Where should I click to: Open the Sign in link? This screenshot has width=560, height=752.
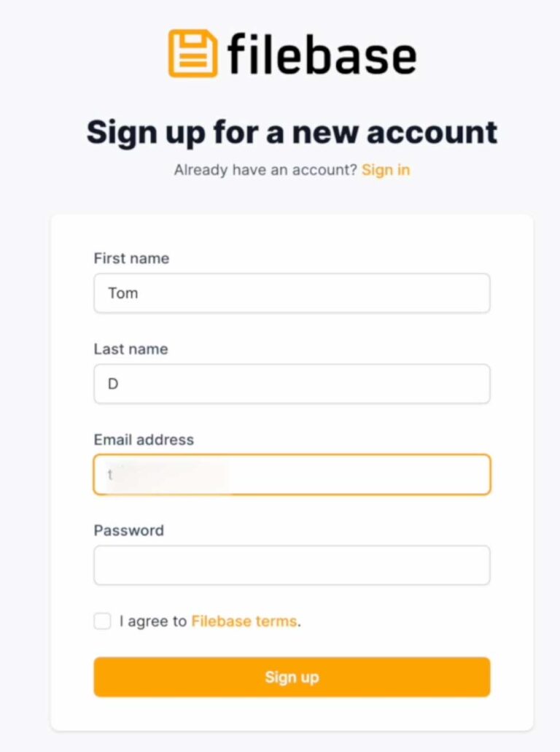pos(386,170)
